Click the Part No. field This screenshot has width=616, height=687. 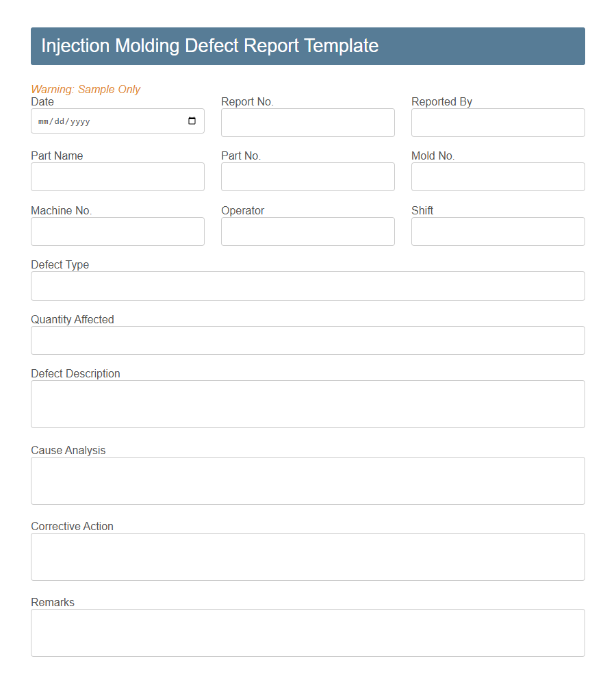tap(307, 177)
